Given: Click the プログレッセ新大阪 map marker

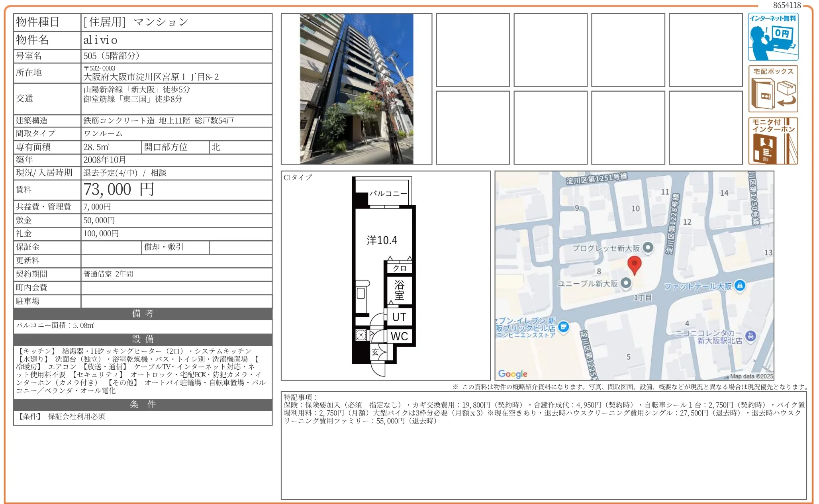Looking at the screenshot, I should click(x=648, y=247).
